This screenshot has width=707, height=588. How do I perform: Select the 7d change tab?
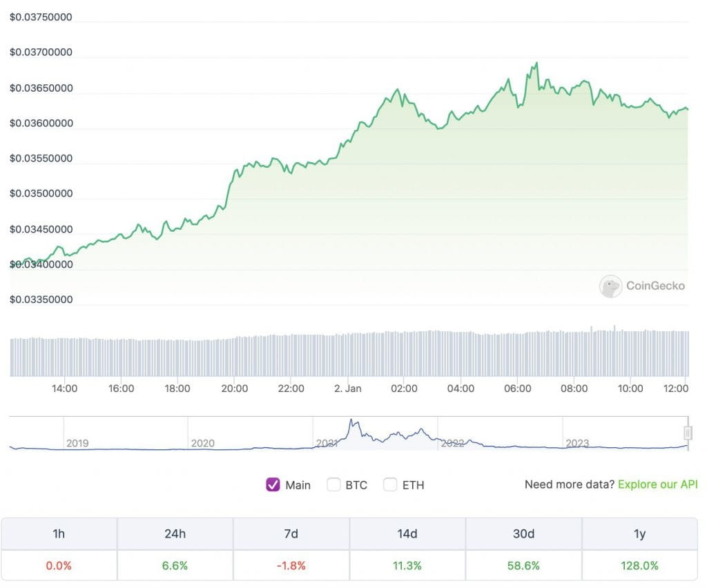[x=291, y=533]
